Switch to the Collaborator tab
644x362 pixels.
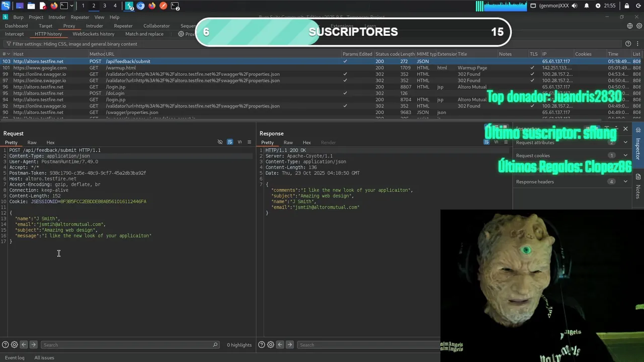156,26
